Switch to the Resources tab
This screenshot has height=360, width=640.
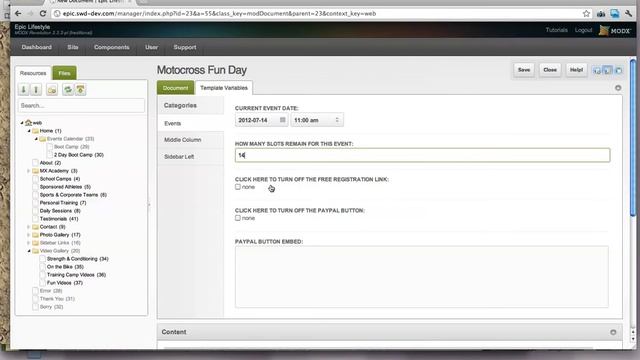point(33,73)
